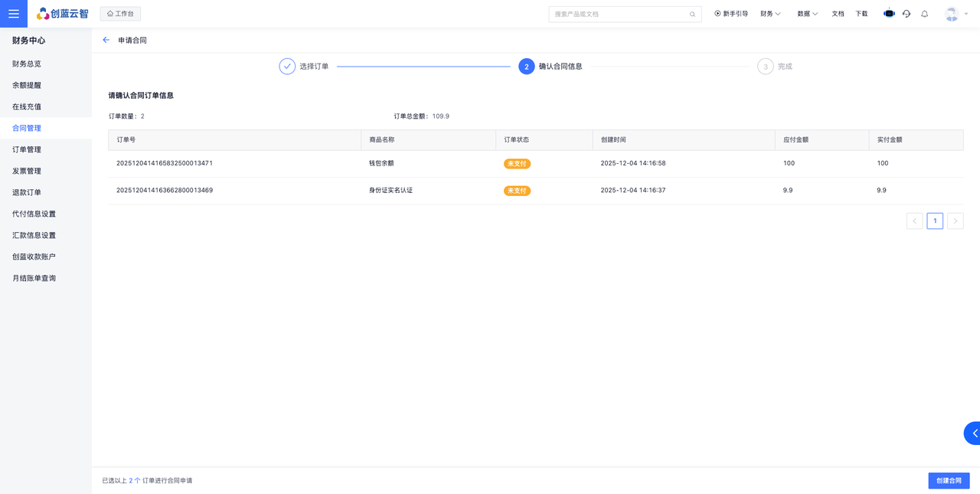Screen dimensions: 980x494
Task: Click the customer service headset icon
Action: click(x=906, y=14)
